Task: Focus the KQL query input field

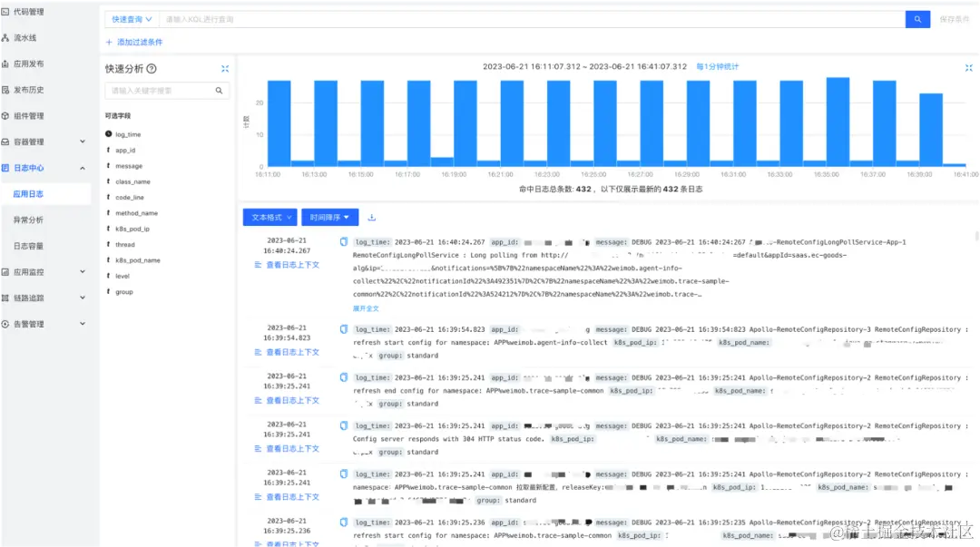Action: 532,19
